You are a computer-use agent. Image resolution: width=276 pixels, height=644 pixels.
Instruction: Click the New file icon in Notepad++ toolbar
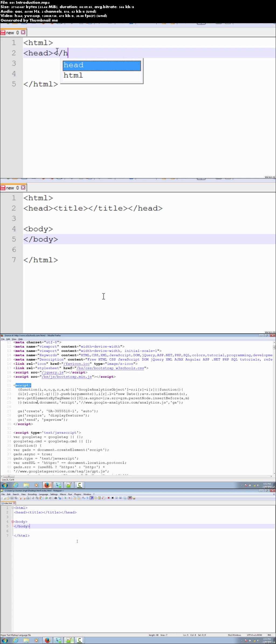(4, 498)
